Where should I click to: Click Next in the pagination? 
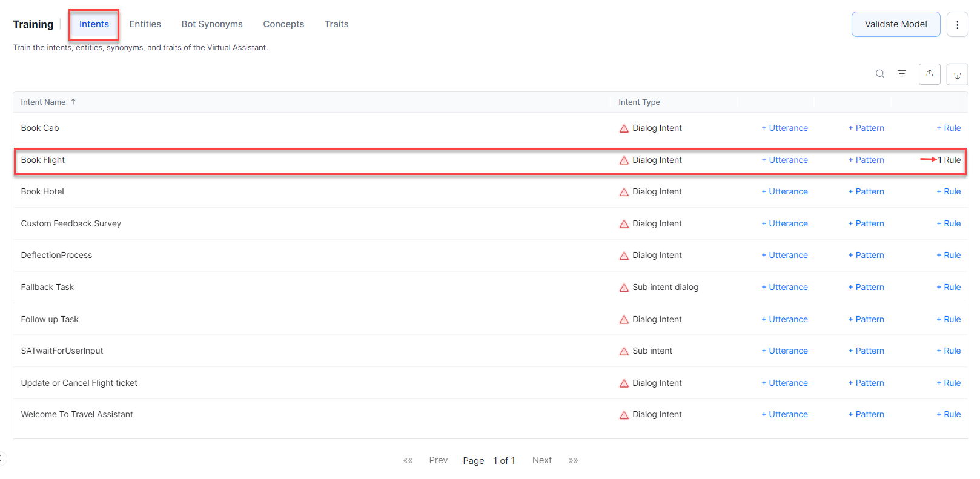point(541,460)
